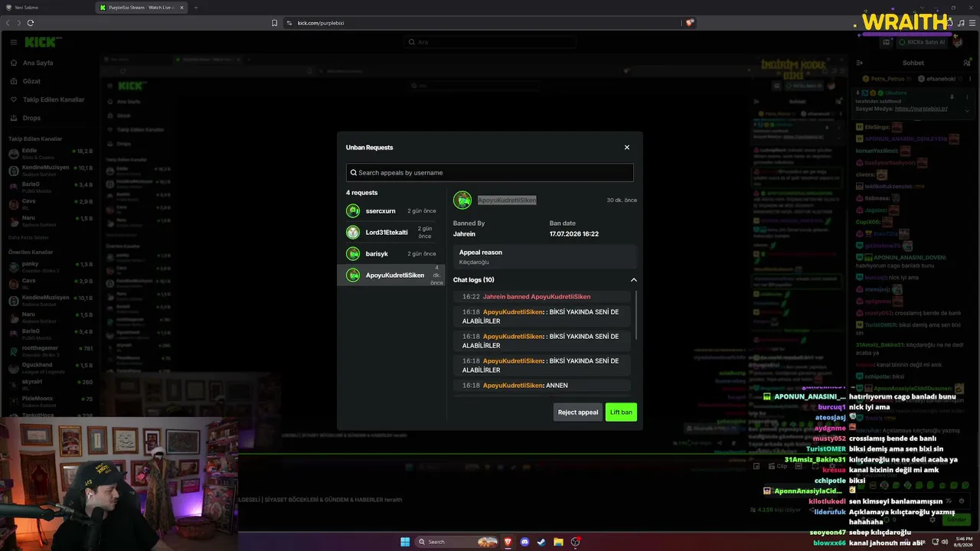
Task: Click highlighted ApoyuKudretliSiken username in details
Action: pos(507,200)
